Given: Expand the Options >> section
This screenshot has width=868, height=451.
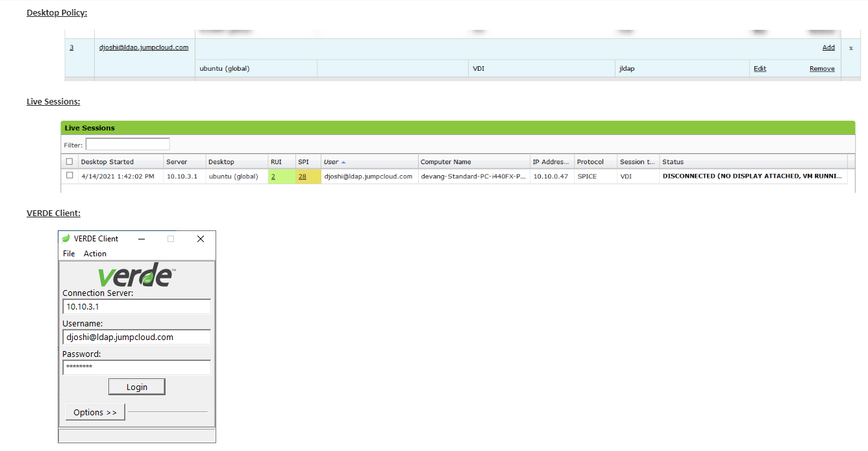Looking at the screenshot, I should [x=95, y=412].
